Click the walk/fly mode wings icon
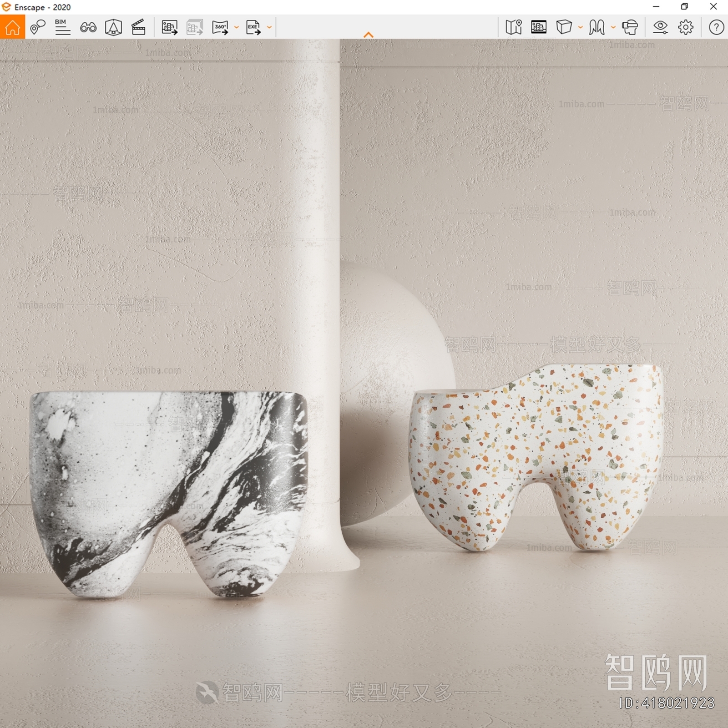Viewport: 728px width, 728px height. [597, 27]
